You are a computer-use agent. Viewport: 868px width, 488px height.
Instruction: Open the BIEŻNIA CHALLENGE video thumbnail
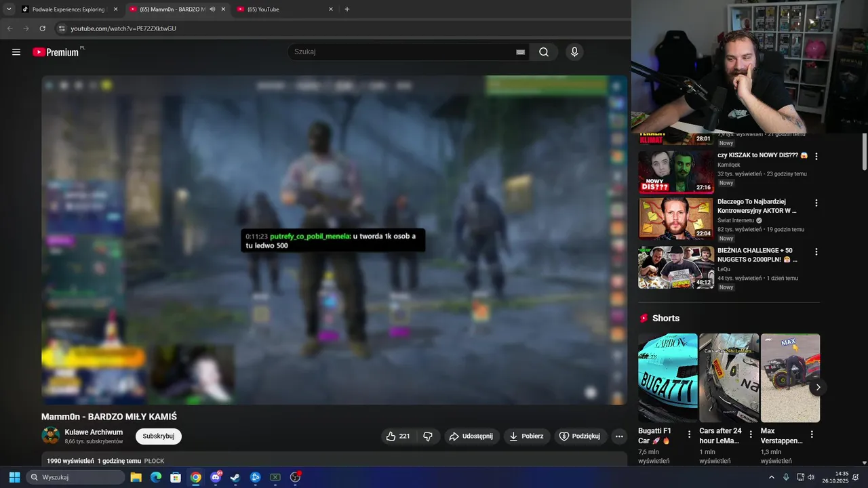coord(675,267)
